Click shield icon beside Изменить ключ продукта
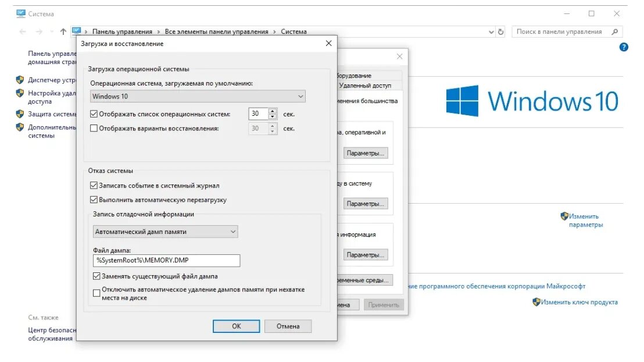The width and height of the screenshot is (644, 362). point(536,302)
